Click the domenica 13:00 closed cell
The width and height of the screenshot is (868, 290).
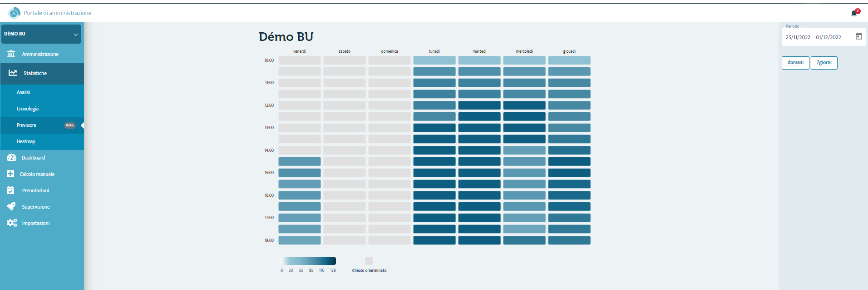coord(390,128)
